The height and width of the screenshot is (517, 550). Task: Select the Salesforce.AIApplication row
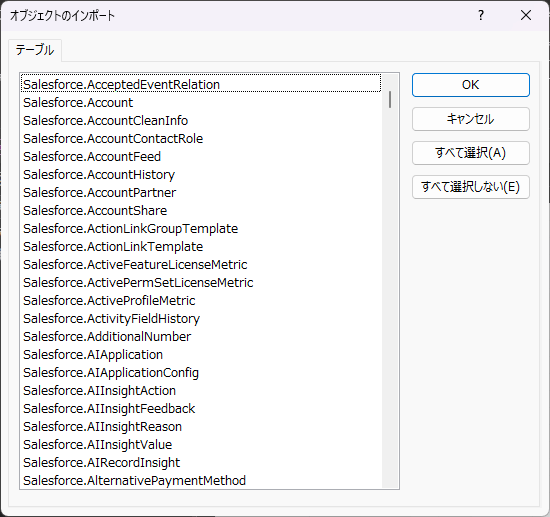coord(201,355)
